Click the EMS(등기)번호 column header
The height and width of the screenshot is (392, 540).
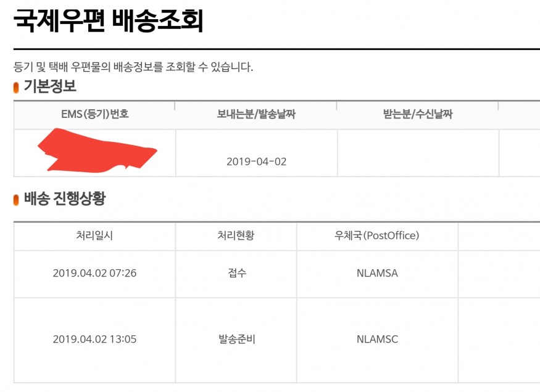94,114
